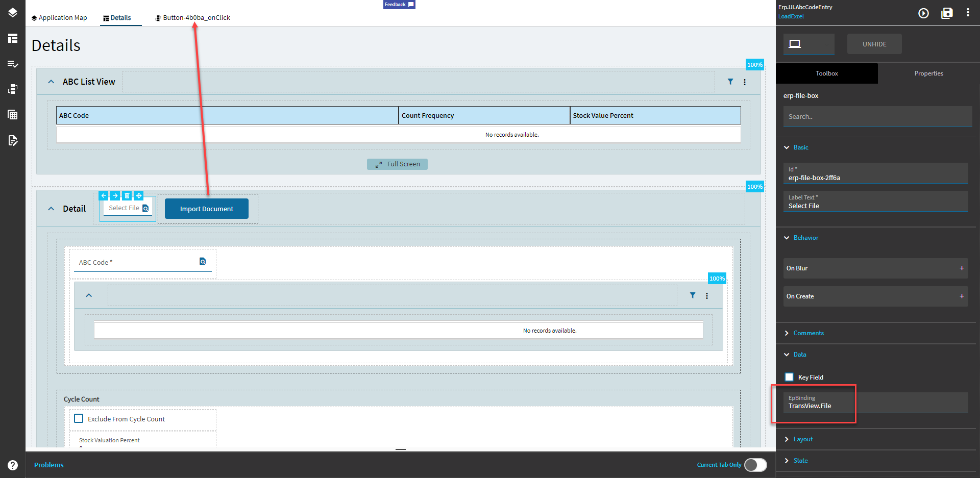Image resolution: width=980 pixels, height=478 pixels.
Task: Click the Feedback button icon
Action: (x=411, y=5)
